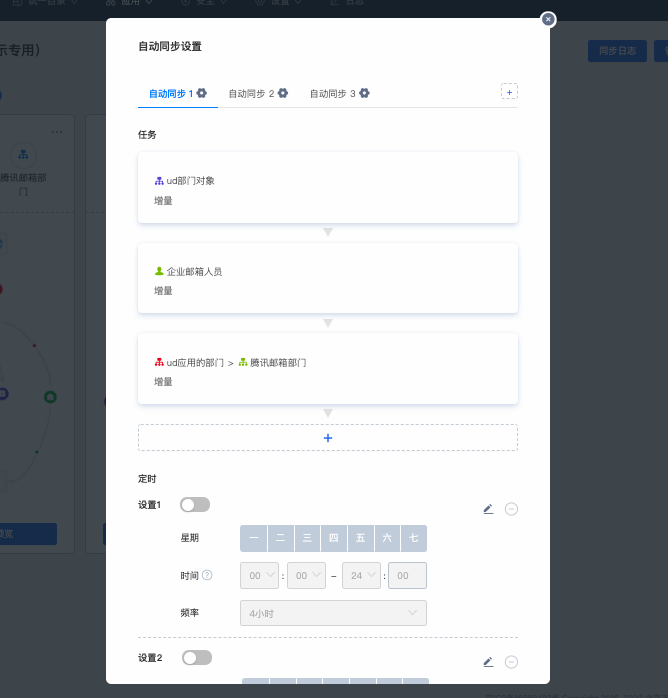This screenshot has height=698, width=668.
Task: Open the end hour 24 dropdown
Action: click(x=361, y=576)
